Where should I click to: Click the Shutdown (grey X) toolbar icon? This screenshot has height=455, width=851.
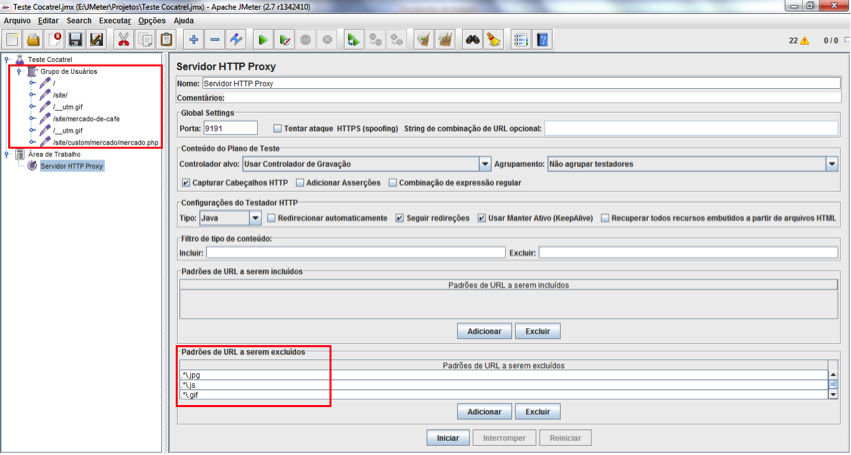point(327,40)
